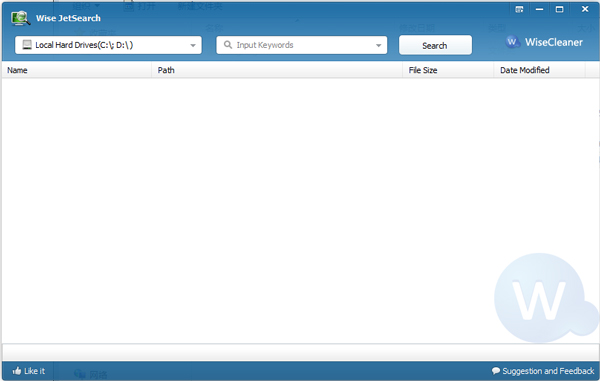This screenshot has width=600, height=381.
Task: Click the thumbs-up Like it icon
Action: 16,371
